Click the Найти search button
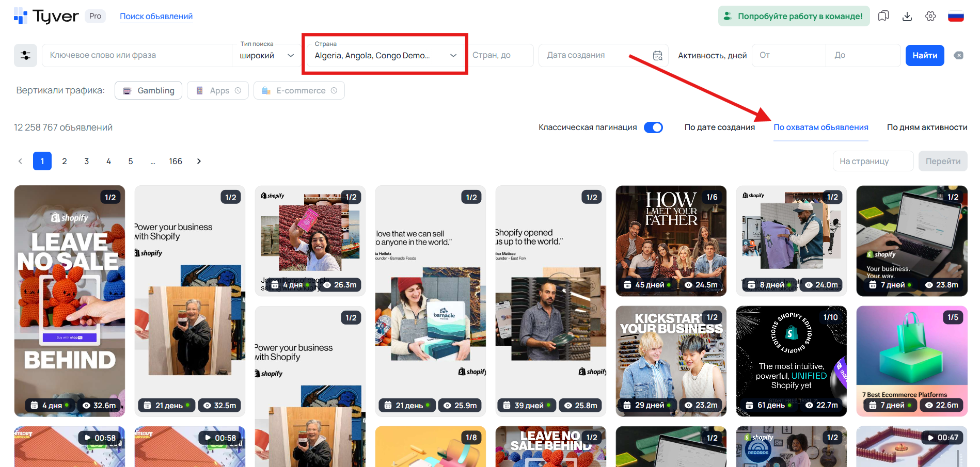Screen dimensions: 980x467 pos(924,55)
